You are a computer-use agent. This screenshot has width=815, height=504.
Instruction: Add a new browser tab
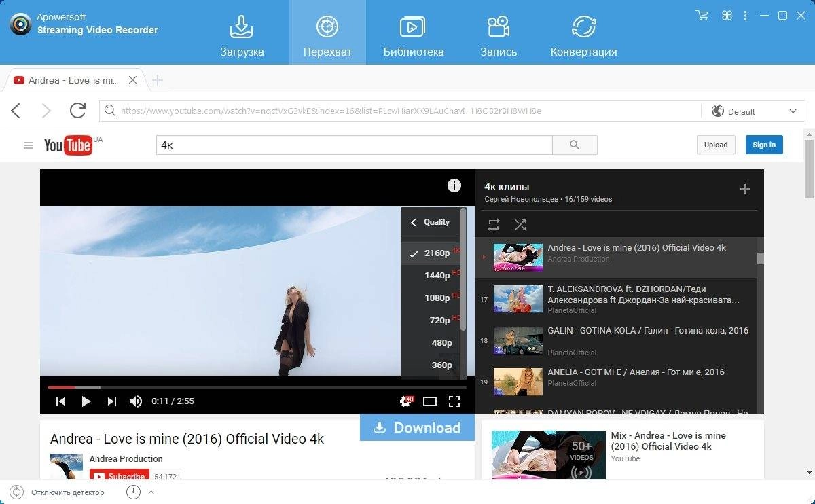[x=158, y=81]
